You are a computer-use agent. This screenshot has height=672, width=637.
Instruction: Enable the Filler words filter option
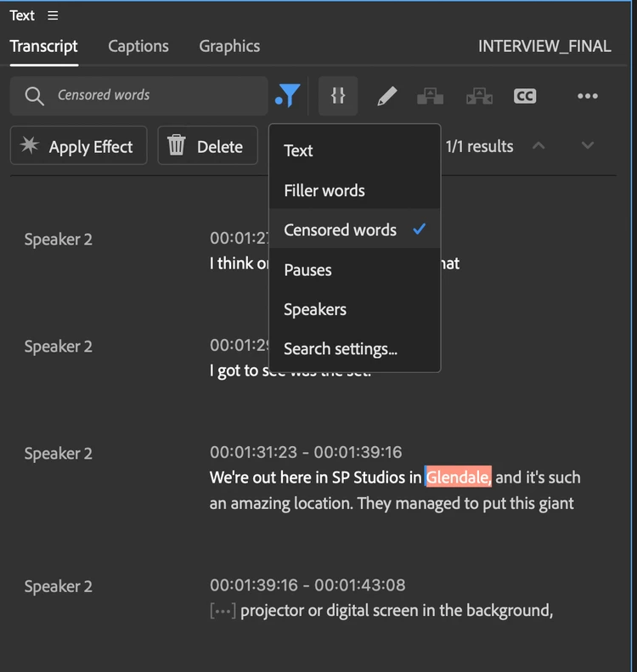pyautogui.click(x=324, y=190)
